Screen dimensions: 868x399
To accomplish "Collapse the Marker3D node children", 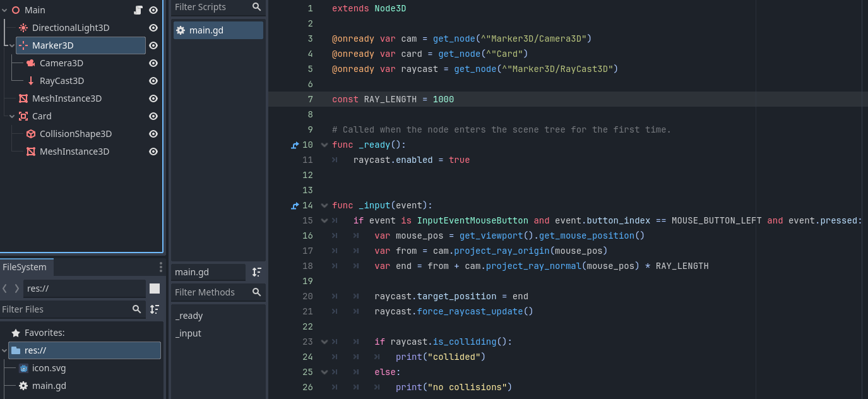I will 12,45.
